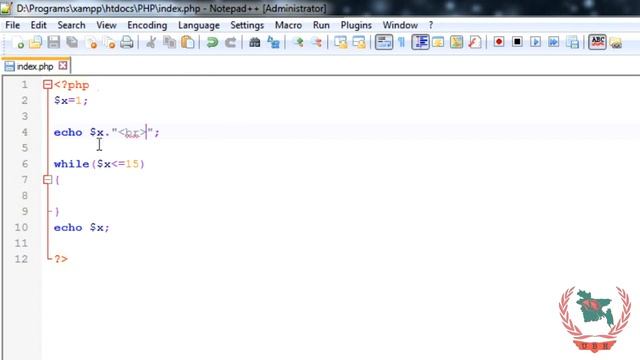
Task: Stop macro recording with the black square
Action: tap(517, 42)
